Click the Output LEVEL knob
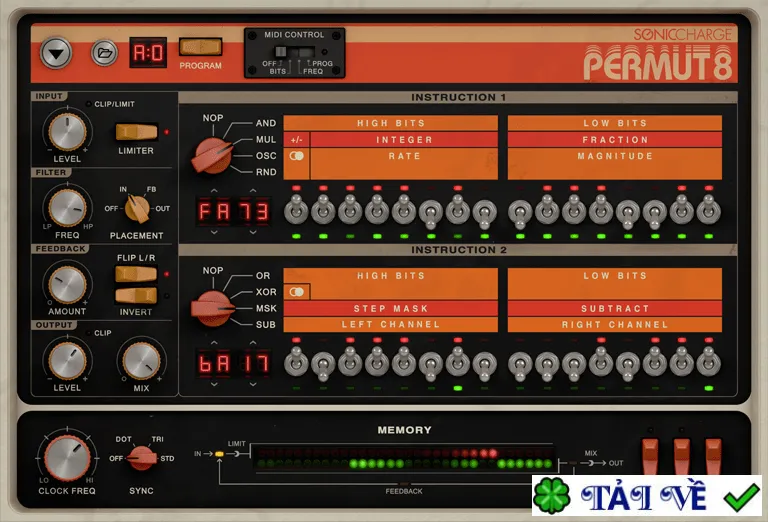 coord(68,361)
